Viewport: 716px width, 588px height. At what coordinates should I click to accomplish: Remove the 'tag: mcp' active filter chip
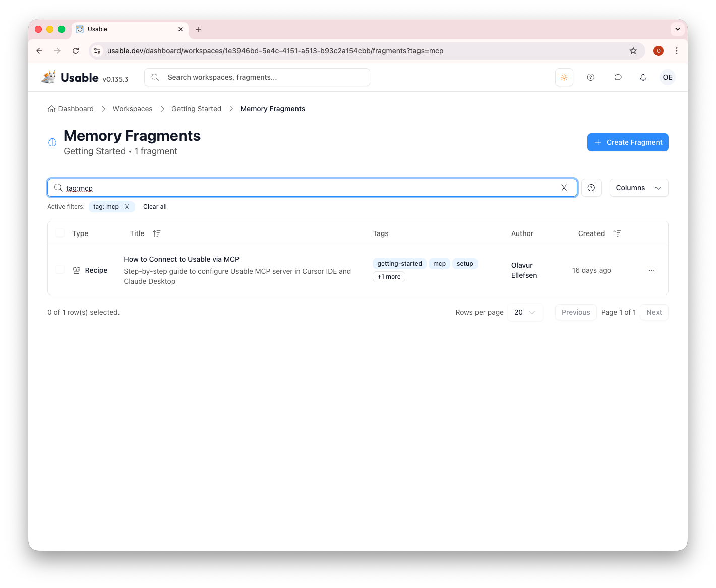(127, 207)
